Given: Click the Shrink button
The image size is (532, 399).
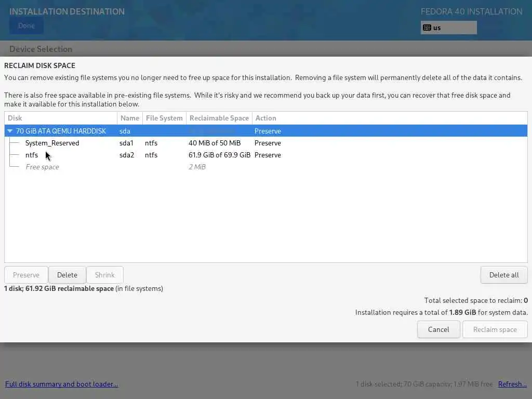Looking at the screenshot, I should (x=105, y=275).
